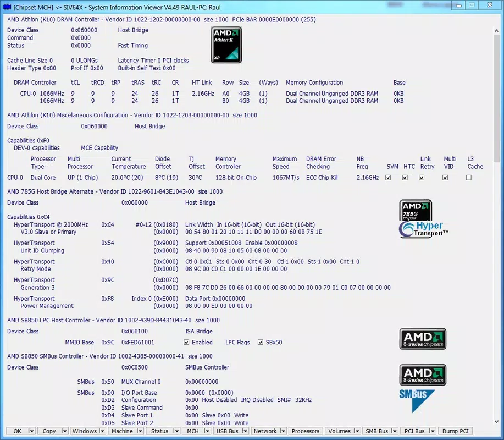
Task: Click the AMD 785G chipset logo
Action: click(x=416, y=210)
